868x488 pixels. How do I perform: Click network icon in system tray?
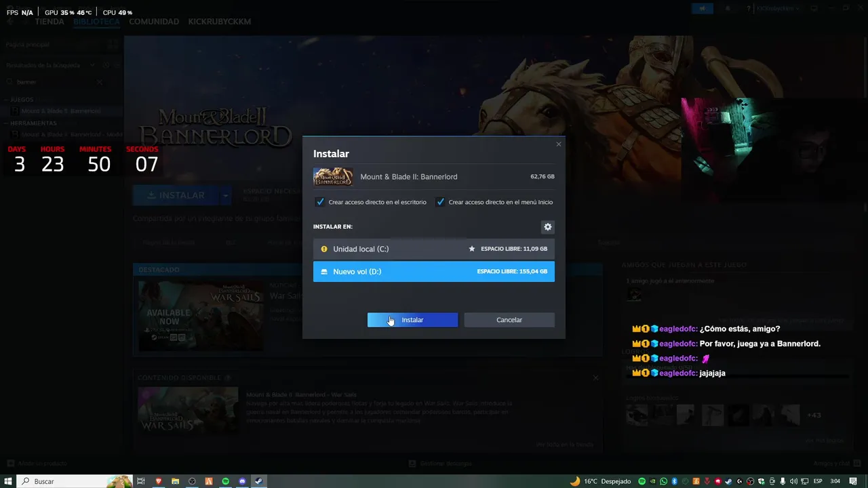coord(804,481)
